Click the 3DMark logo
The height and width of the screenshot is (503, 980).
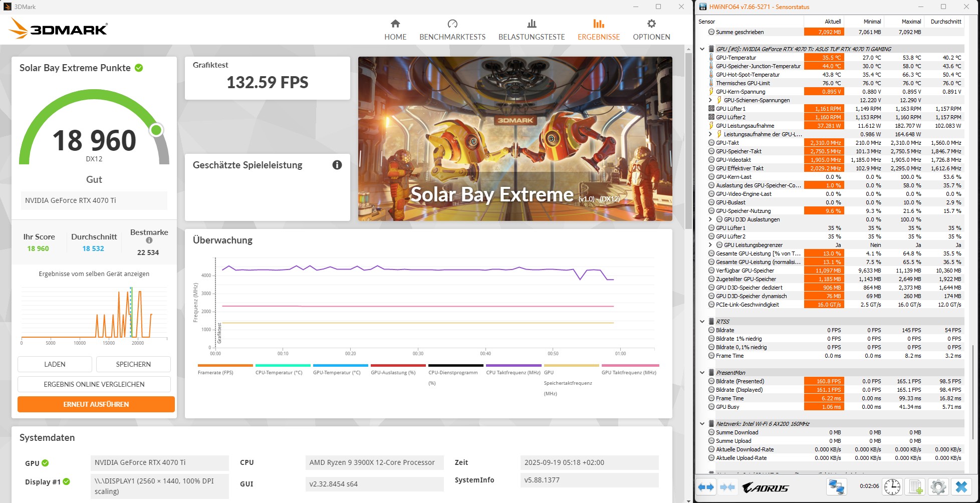tap(58, 28)
